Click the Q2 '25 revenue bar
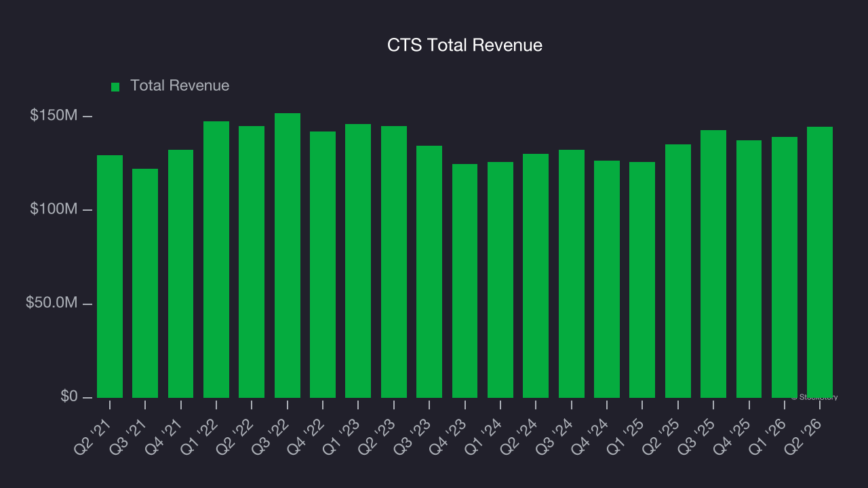868x488 pixels. coord(678,271)
